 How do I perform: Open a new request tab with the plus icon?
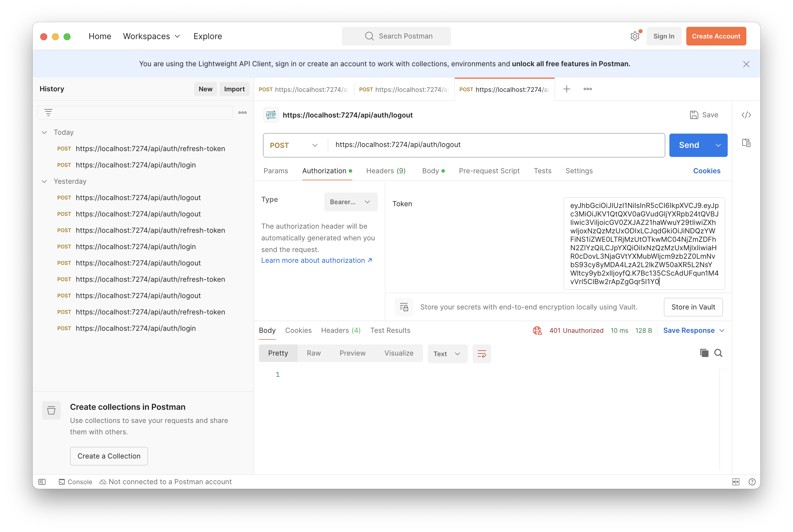(x=566, y=89)
